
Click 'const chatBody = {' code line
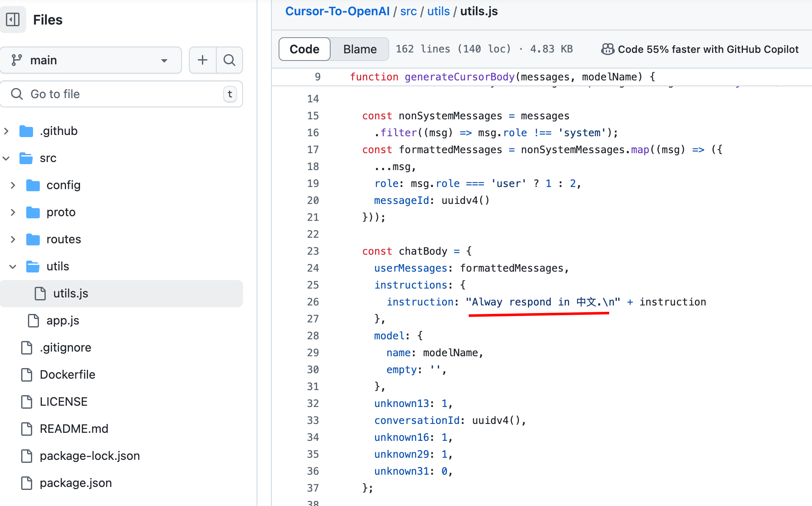pos(417,251)
